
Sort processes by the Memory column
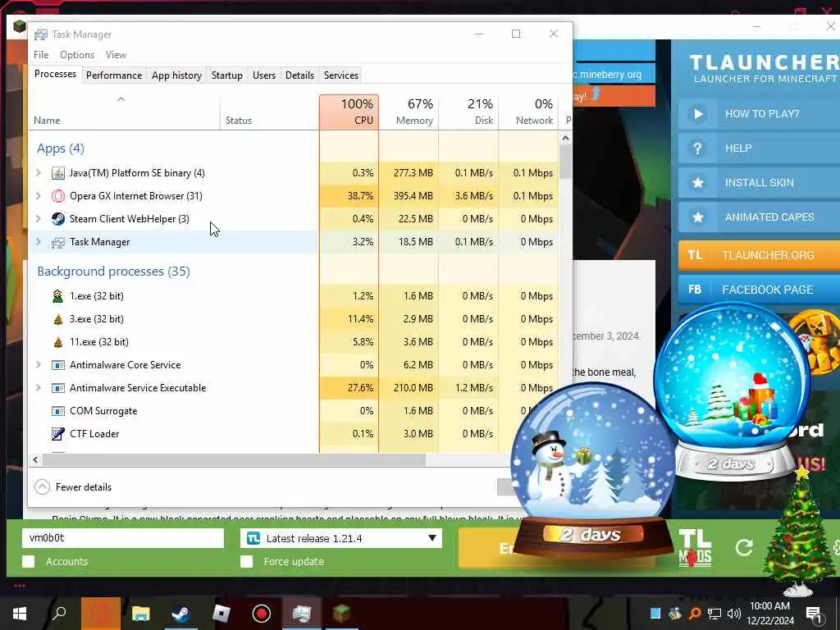(409, 112)
